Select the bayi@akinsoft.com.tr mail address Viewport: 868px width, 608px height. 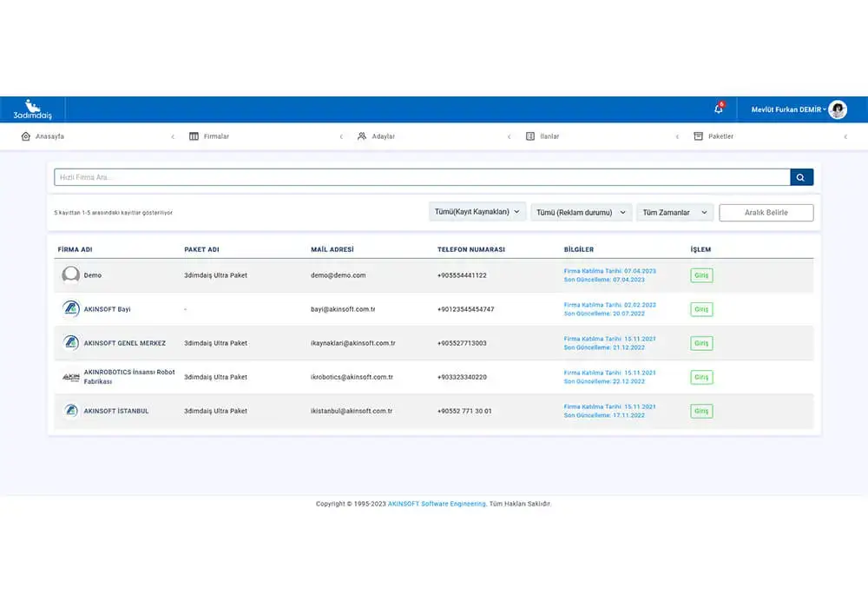tap(343, 309)
